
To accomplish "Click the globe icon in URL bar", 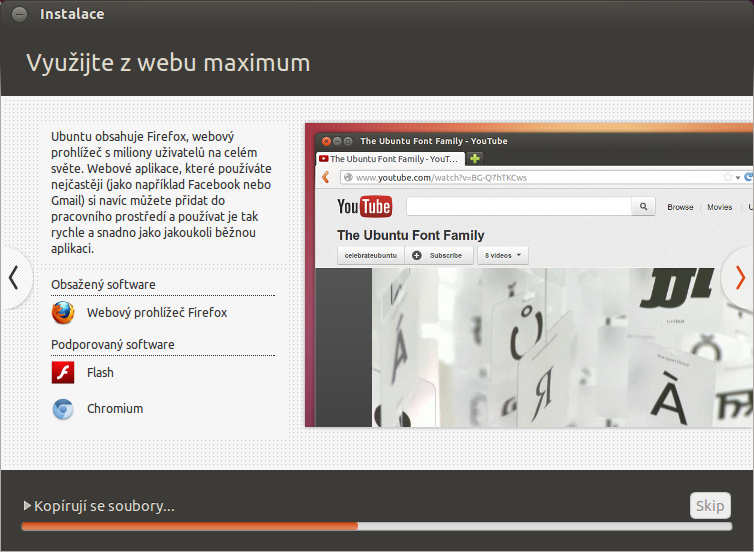I will tap(348, 177).
